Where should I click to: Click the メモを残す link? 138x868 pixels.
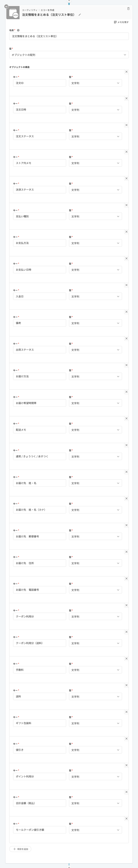click(x=123, y=22)
